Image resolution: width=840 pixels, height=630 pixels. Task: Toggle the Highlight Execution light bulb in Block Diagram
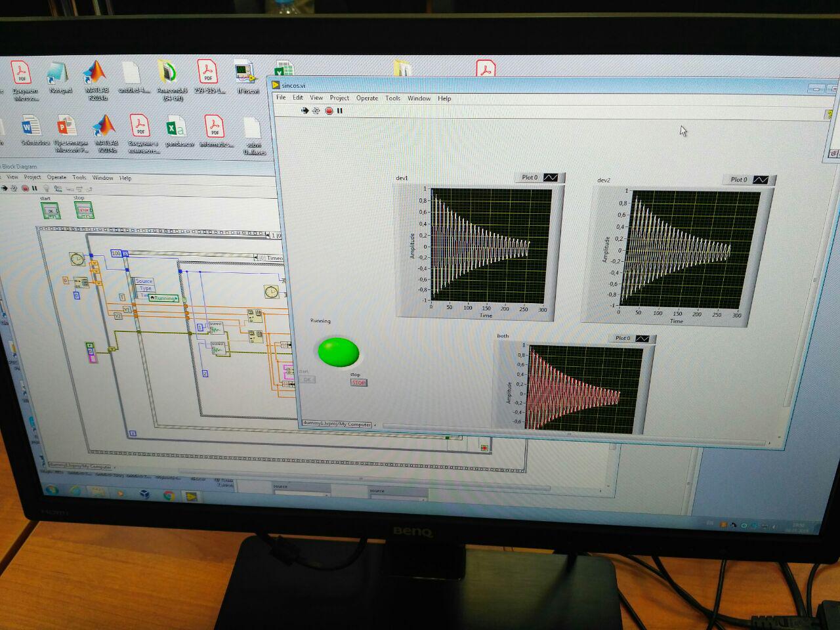pos(47,189)
